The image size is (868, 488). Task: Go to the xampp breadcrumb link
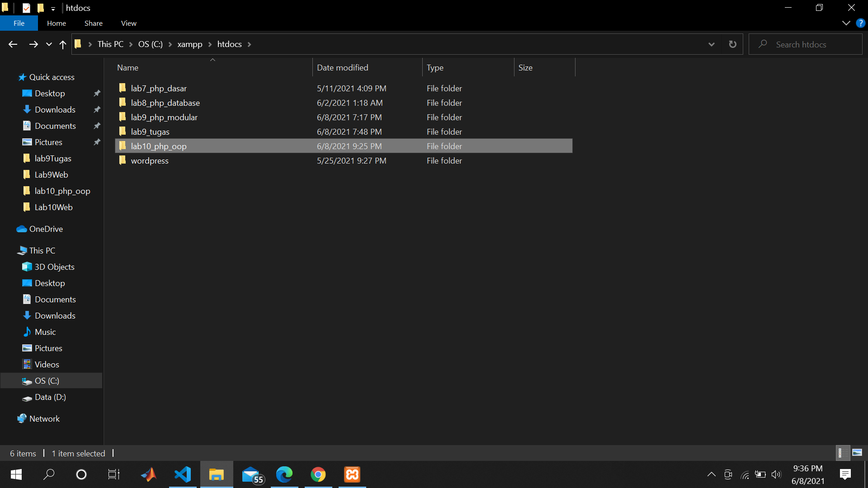(189, 44)
